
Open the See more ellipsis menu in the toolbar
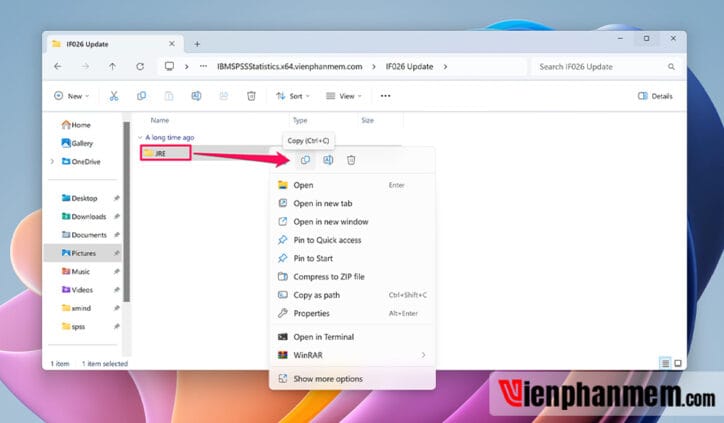[x=386, y=96]
